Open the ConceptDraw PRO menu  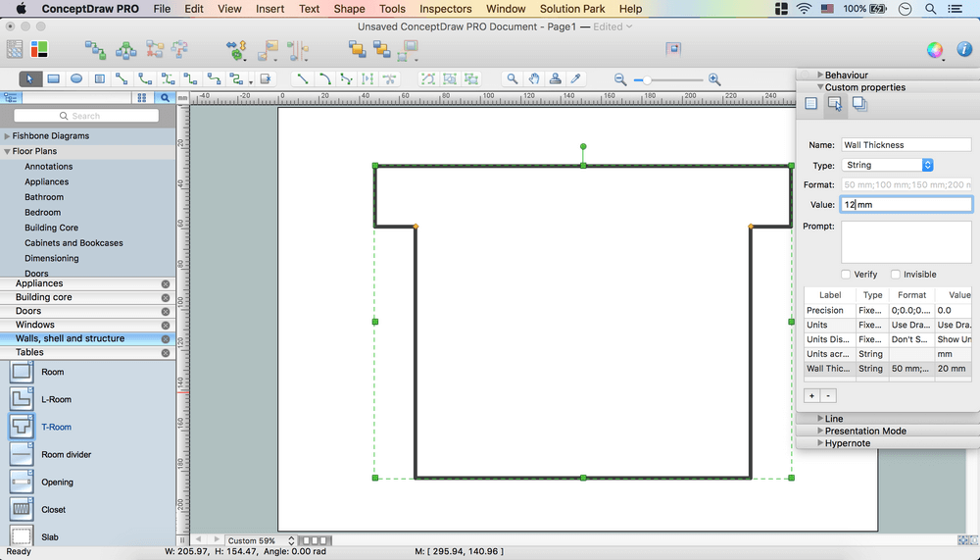(x=90, y=9)
